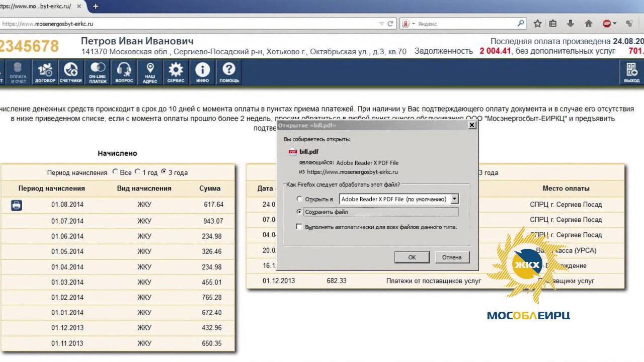The height and width of the screenshot is (362, 644).
Task: Click the bill.pdf file name in dialog
Action: coord(309,151)
